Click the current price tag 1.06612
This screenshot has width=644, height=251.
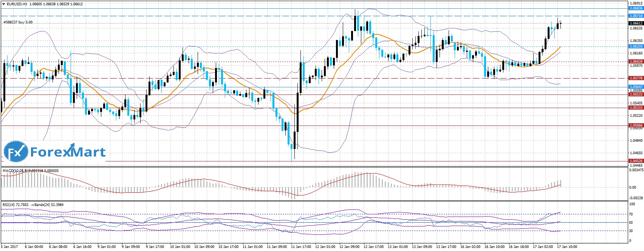636,23
